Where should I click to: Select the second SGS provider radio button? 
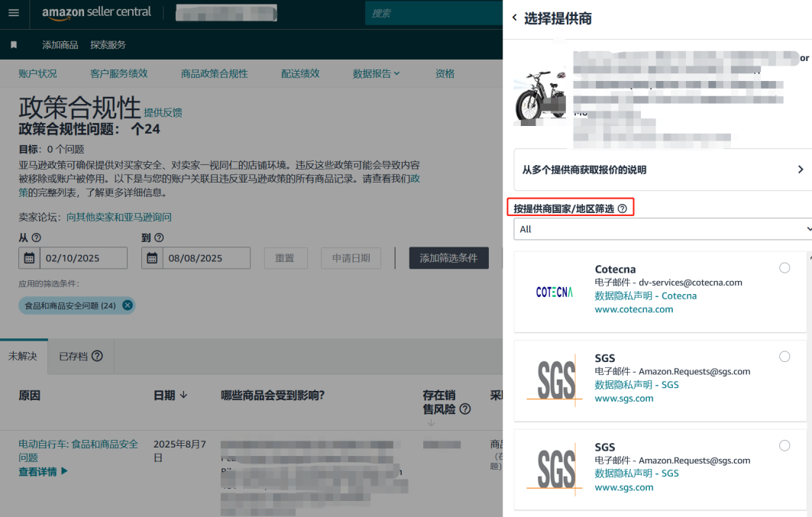tap(785, 445)
